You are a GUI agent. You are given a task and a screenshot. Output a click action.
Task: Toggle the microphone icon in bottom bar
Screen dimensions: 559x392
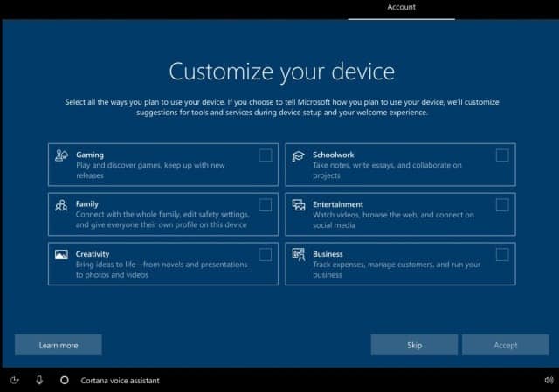click(x=39, y=381)
